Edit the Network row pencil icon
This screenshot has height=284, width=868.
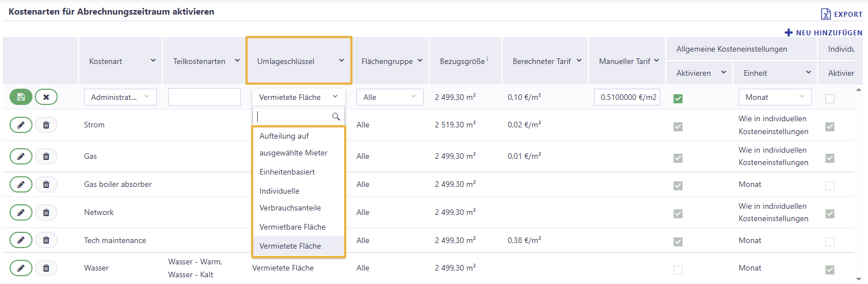(x=21, y=212)
